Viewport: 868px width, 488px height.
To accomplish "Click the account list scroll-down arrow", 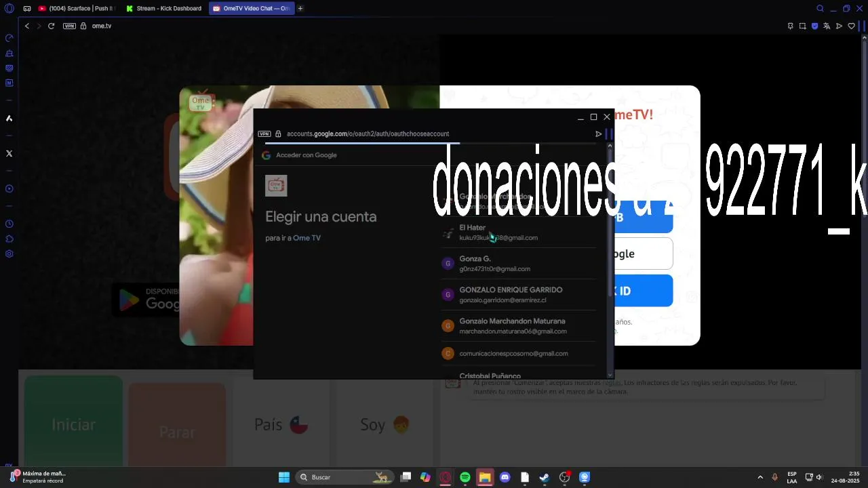I will click(610, 375).
